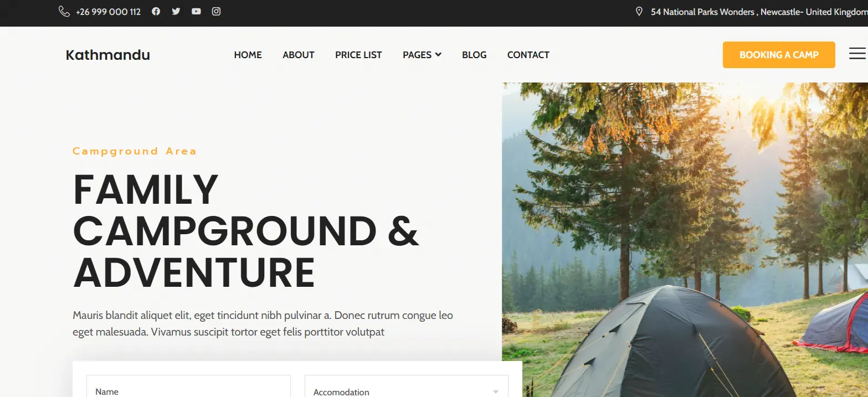
Task: Open the hamburger menu icon
Action: point(858,54)
